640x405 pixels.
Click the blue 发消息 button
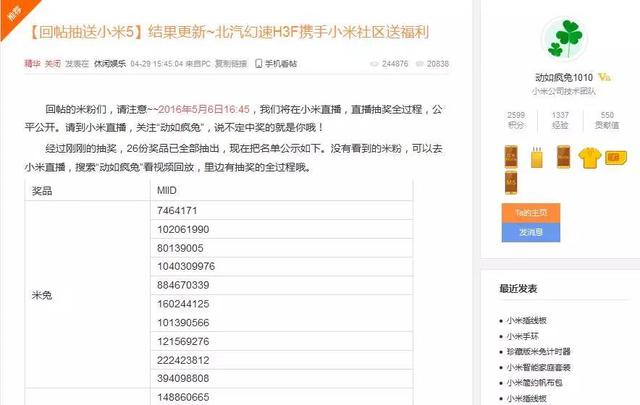(x=531, y=232)
